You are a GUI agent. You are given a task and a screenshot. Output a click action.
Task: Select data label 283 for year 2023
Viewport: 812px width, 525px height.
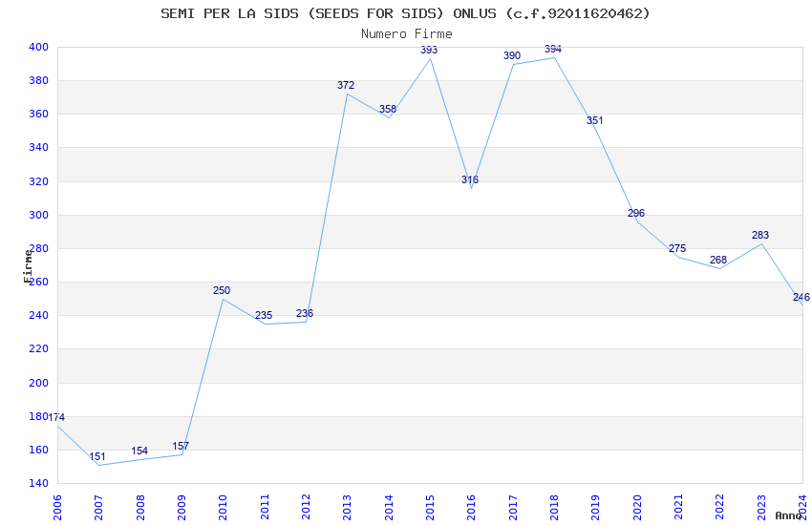(760, 235)
